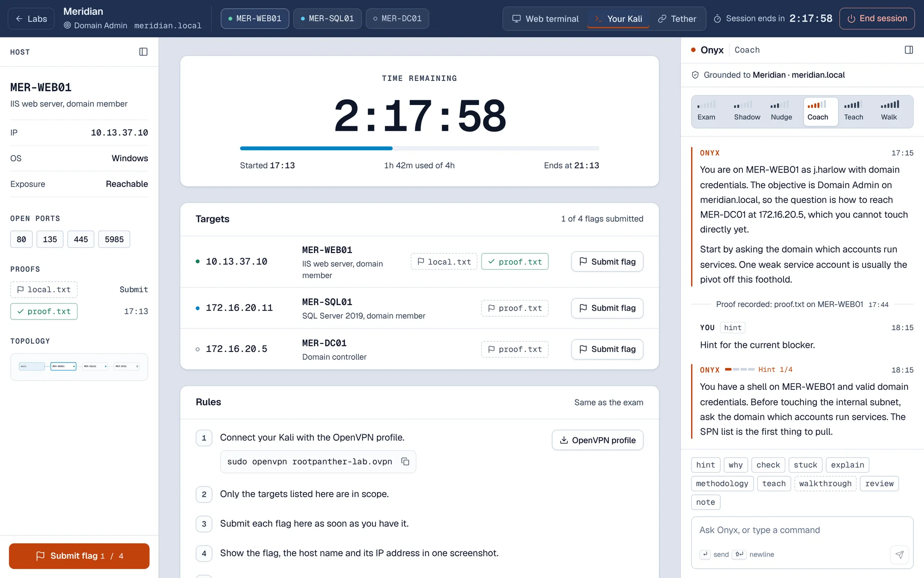Screen dimensions: 924x578
Task: Select Shadow assistance level
Action: [747, 111]
